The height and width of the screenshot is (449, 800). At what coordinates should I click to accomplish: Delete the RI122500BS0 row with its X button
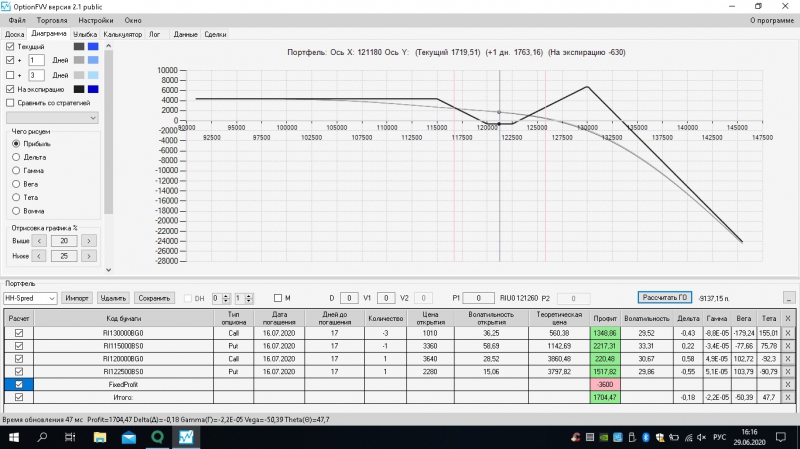[x=788, y=371]
